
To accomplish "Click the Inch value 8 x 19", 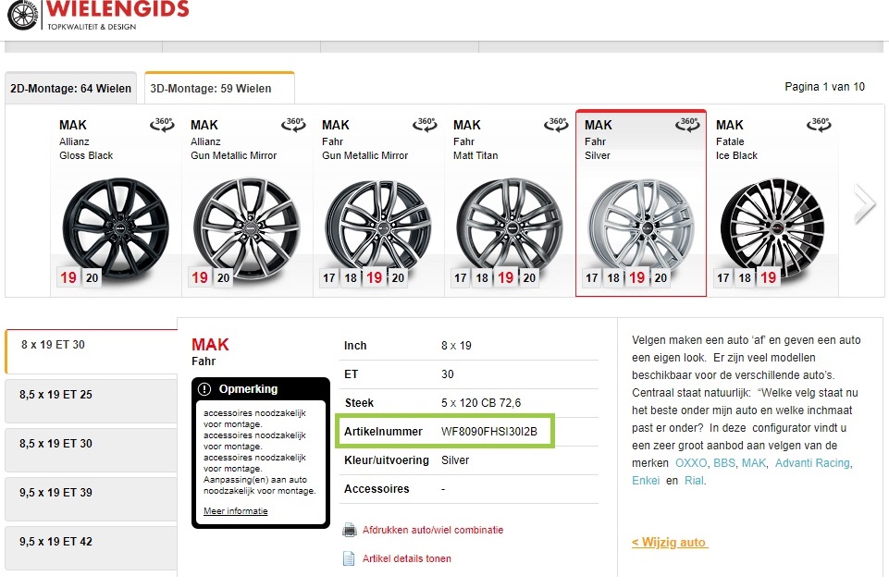I will 456,346.
